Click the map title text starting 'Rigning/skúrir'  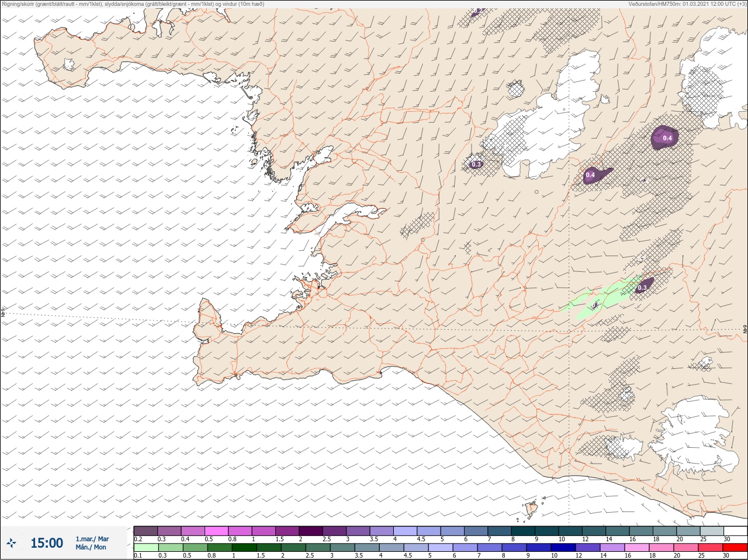tap(133, 4)
